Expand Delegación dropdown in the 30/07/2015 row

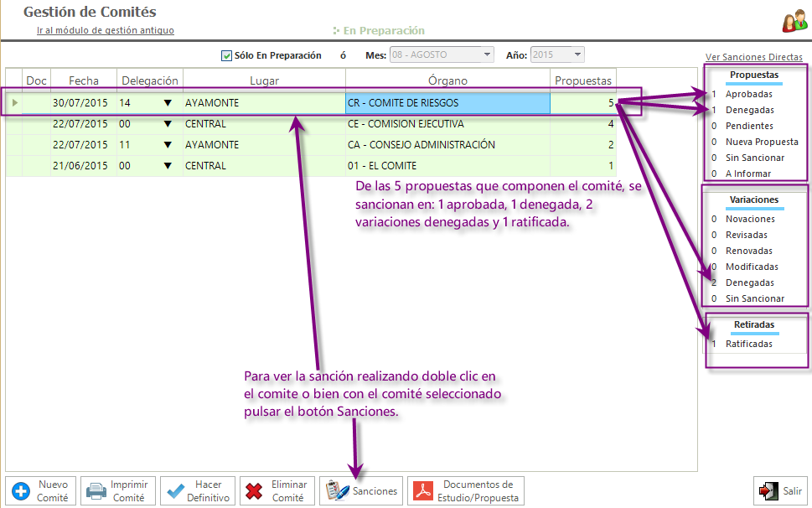coord(168,103)
